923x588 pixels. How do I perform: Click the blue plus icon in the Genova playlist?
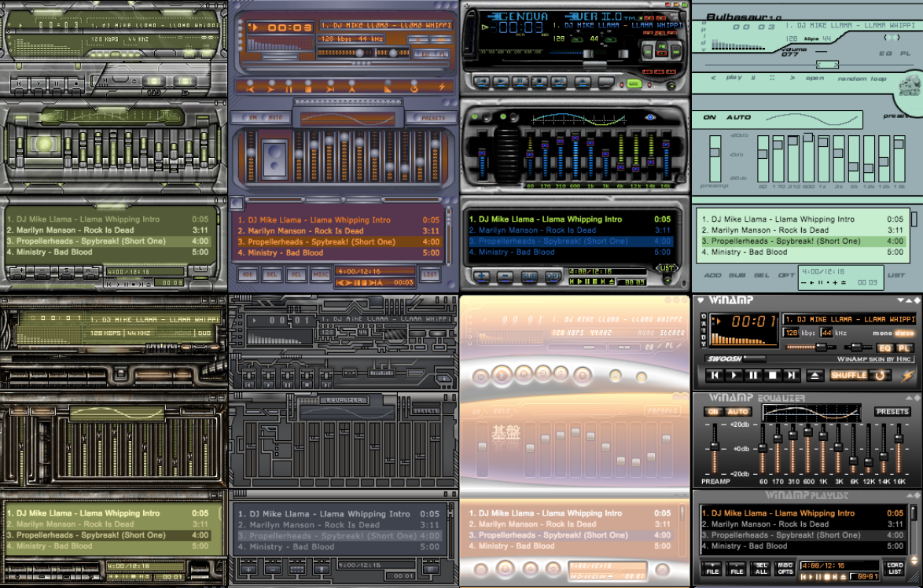tap(482, 277)
